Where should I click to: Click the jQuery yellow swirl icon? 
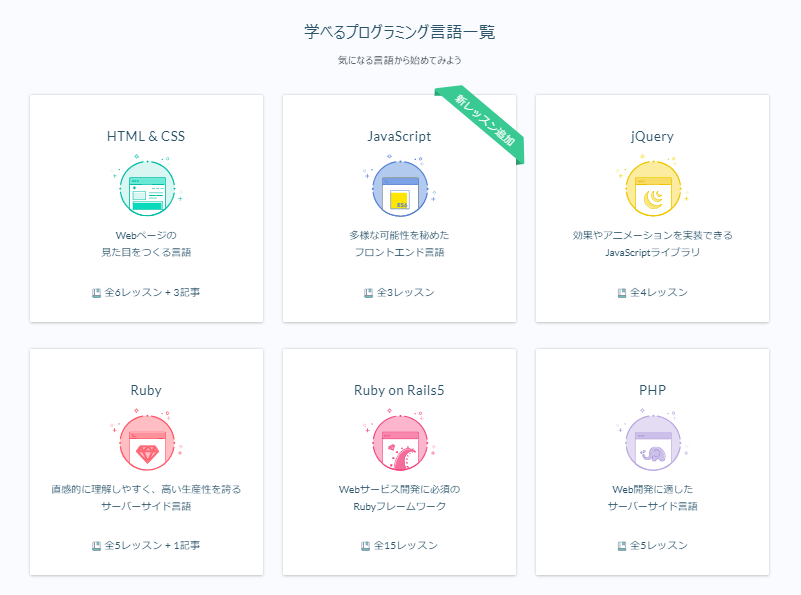[653, 188]
